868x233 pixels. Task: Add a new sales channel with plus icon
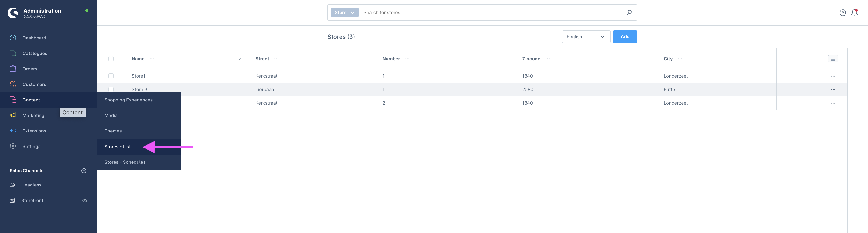[84, 171]
